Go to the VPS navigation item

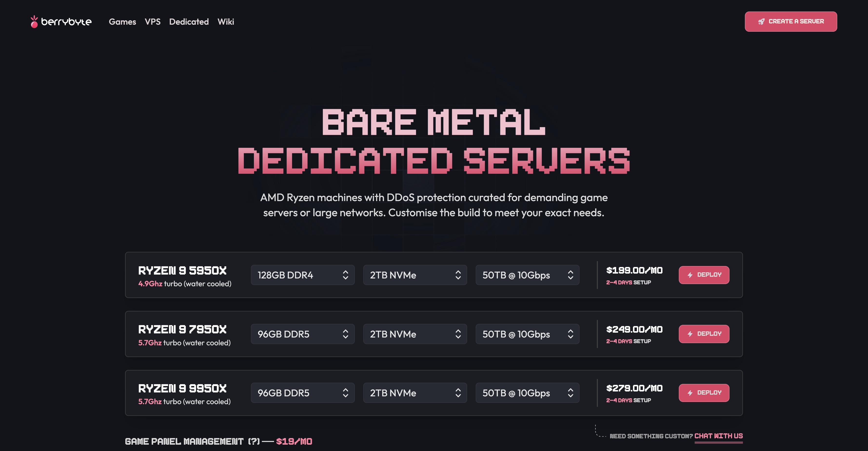(x=152, y=21)
